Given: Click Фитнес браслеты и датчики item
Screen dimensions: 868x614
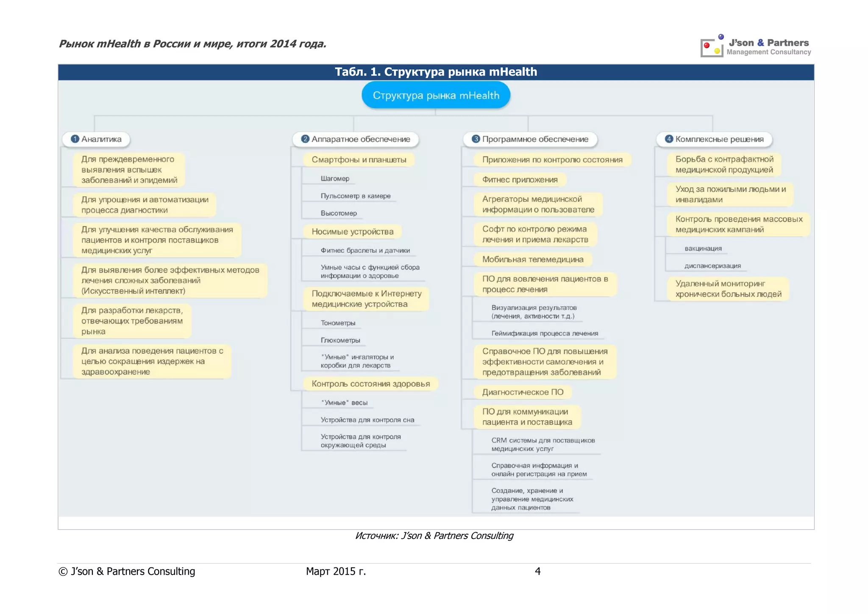Looking at the screenshot, I should 365,251.
